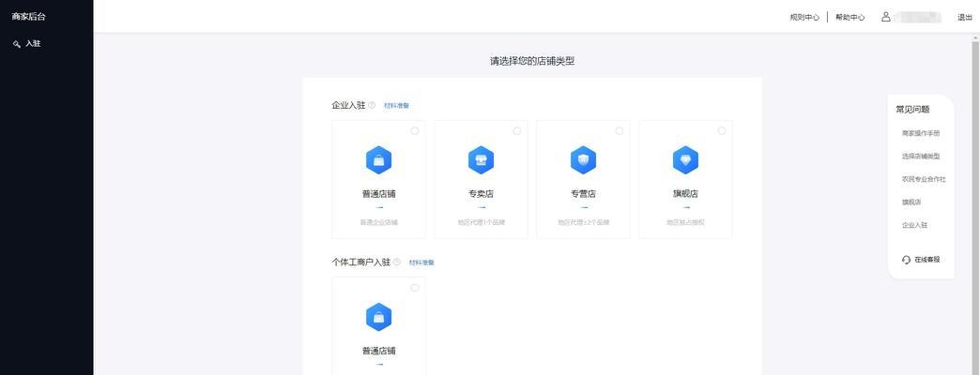980x375 pixels.
Task: Click the 商家后台 title in sidebar
Action: tap(29, 17)
